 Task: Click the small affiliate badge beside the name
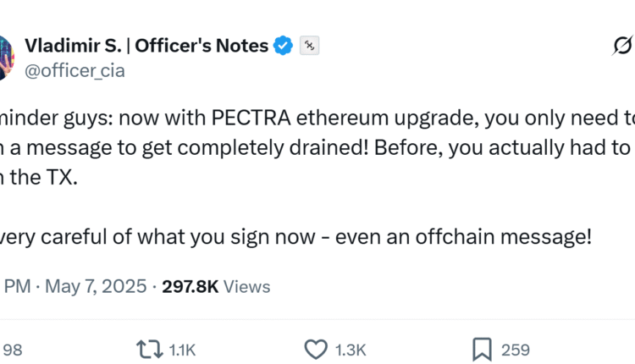tap(310, 46)
